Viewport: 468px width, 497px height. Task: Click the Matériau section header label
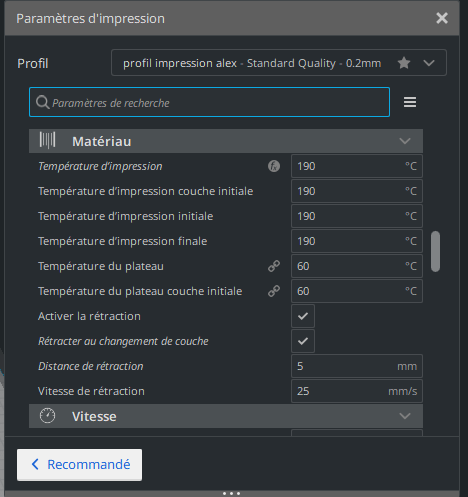click(x=102, y=141)
